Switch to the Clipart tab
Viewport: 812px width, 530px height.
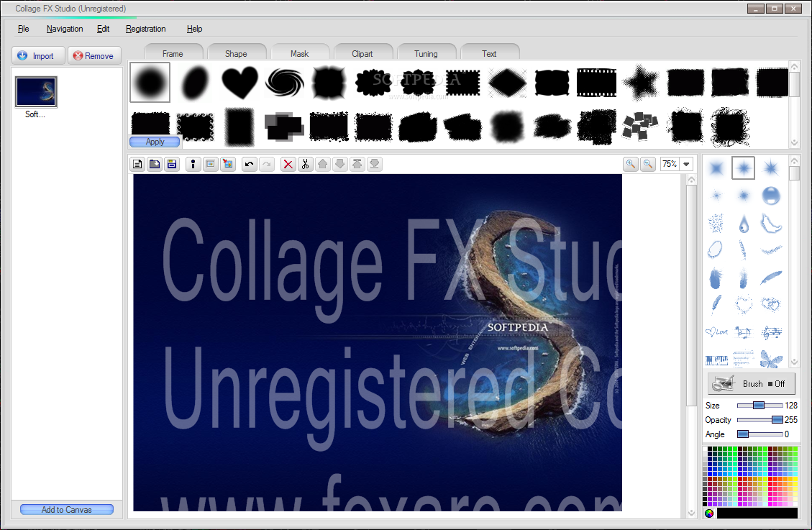pyautogui.click(x=362, y=53)
